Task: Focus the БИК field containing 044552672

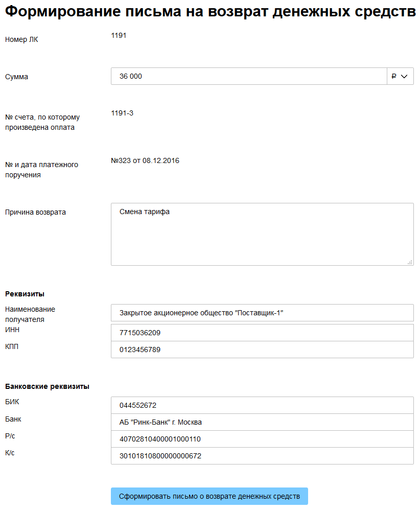Action: click(x=262, y=405)
